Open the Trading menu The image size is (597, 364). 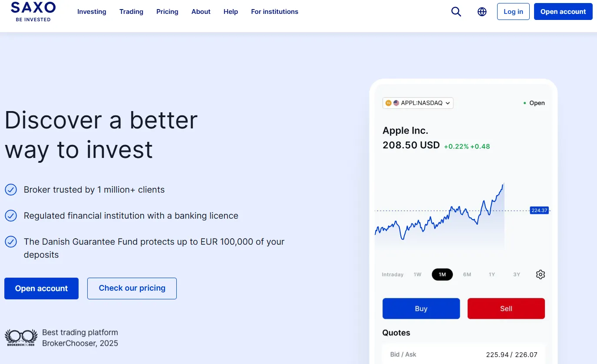tap(131, 12)
